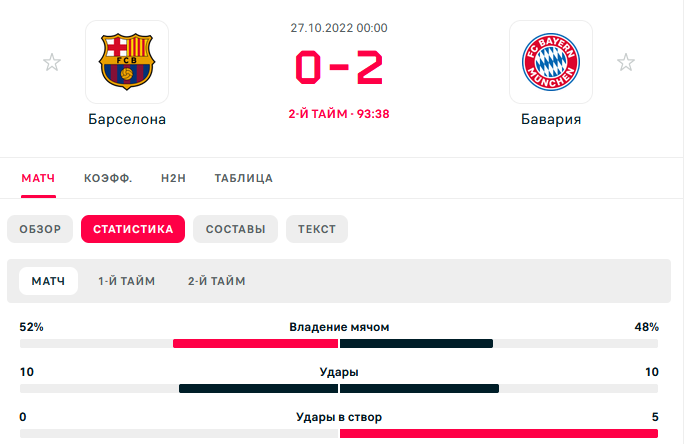Screen dimensions: 684x444
Task: Open the ТАБЛИЦА tab
Action: 243,178
